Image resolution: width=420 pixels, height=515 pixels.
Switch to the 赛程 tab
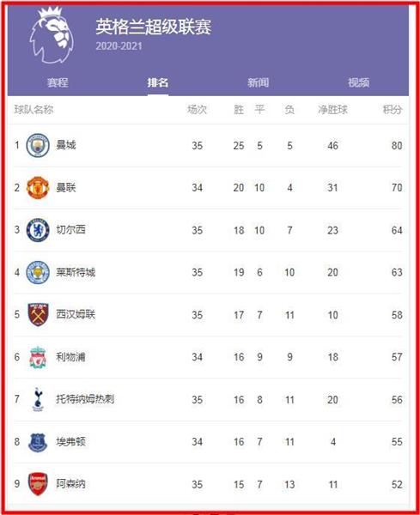click(58, 82)
